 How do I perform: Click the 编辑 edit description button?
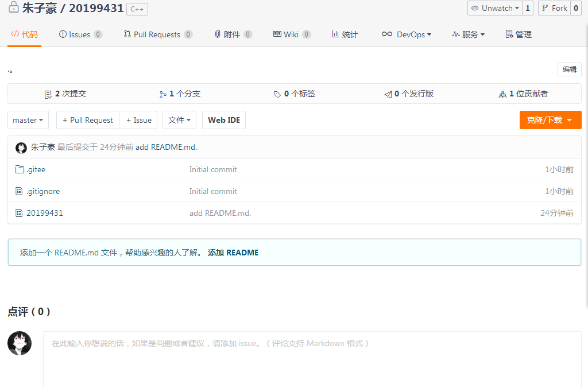569,69
